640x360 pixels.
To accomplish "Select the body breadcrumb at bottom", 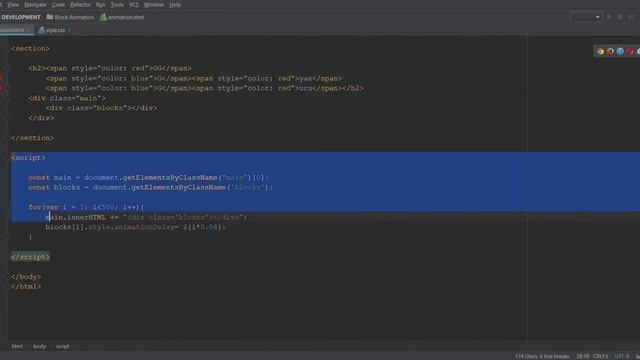I will (x=39, y=346).
